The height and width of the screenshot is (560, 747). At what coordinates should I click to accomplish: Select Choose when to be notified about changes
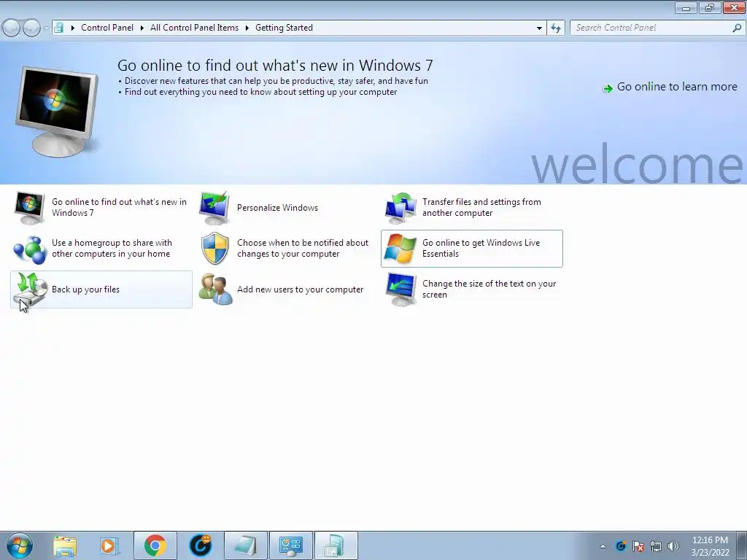tap(303, 248)
